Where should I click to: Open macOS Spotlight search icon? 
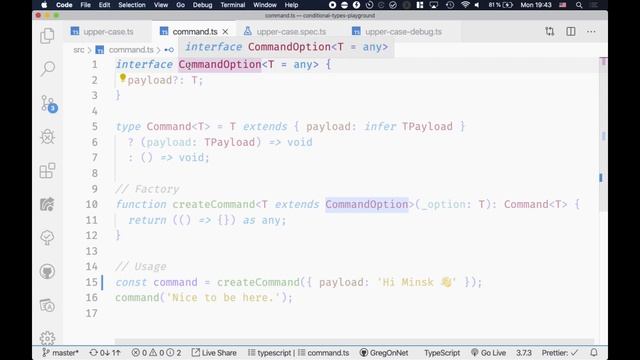(x=579, y=5)
